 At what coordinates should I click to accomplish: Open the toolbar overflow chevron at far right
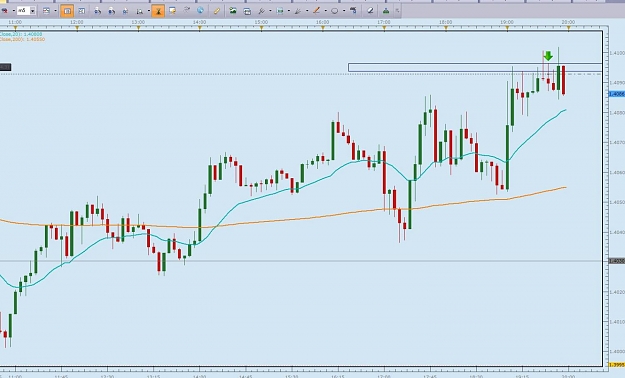(x=397, y=11)
